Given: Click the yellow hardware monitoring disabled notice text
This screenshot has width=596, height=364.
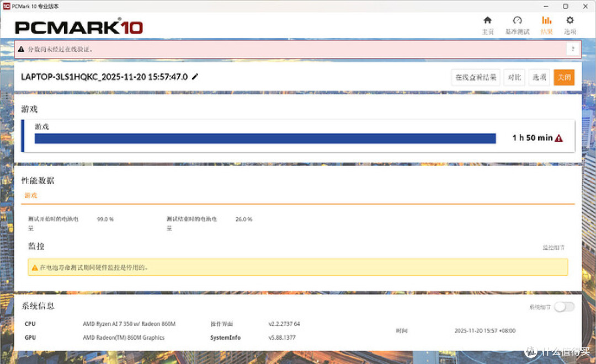Looking at the screenshot, I should point(94,267).
